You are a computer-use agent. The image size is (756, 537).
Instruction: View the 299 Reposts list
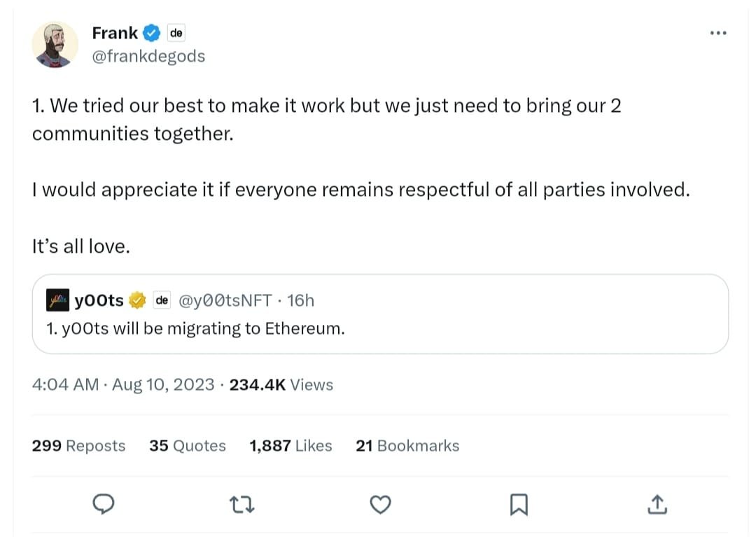point(78,446)
